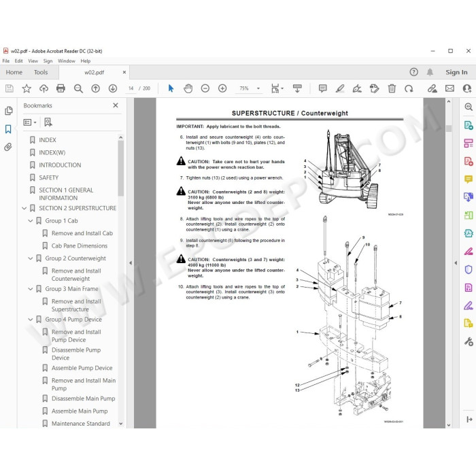Add a comment sticky note
The image size is (476, 476).
click(323, 88)
